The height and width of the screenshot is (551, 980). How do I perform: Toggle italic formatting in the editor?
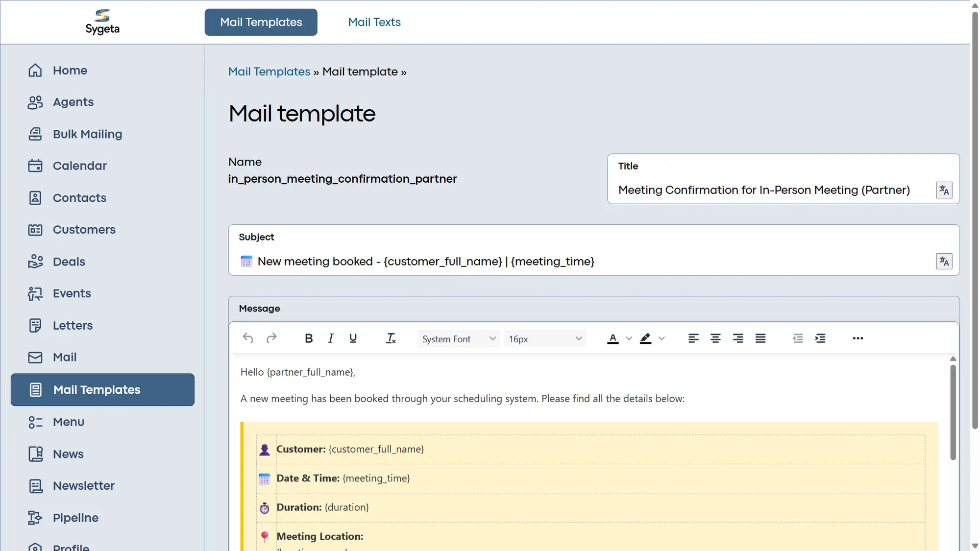[x=331, y=338]
